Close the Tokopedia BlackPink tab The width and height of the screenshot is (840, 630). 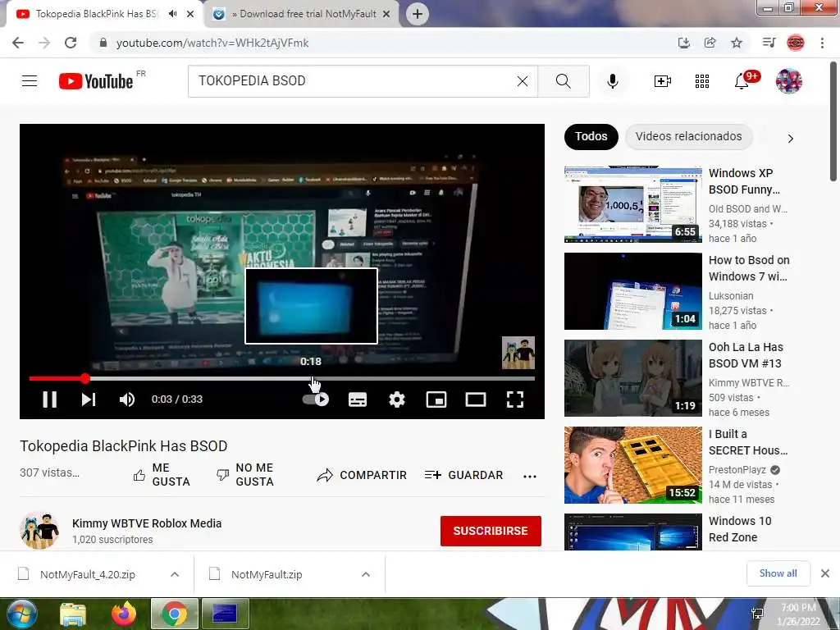pos(190,14)
